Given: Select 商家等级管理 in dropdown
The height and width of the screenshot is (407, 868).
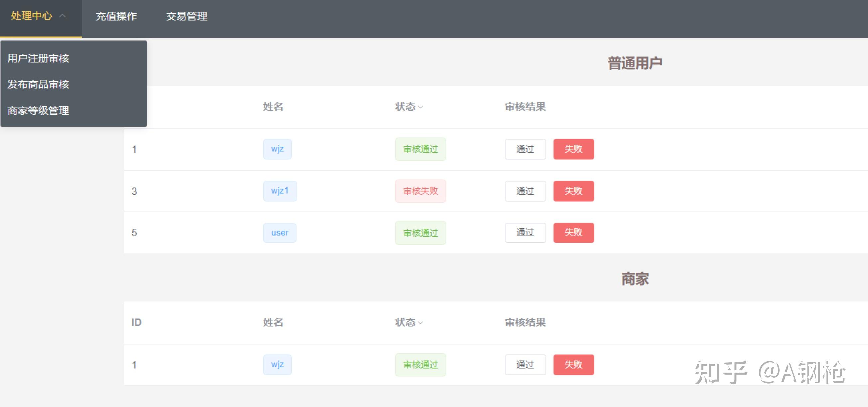Looking at the screenshot, I should tap(74, 110).
